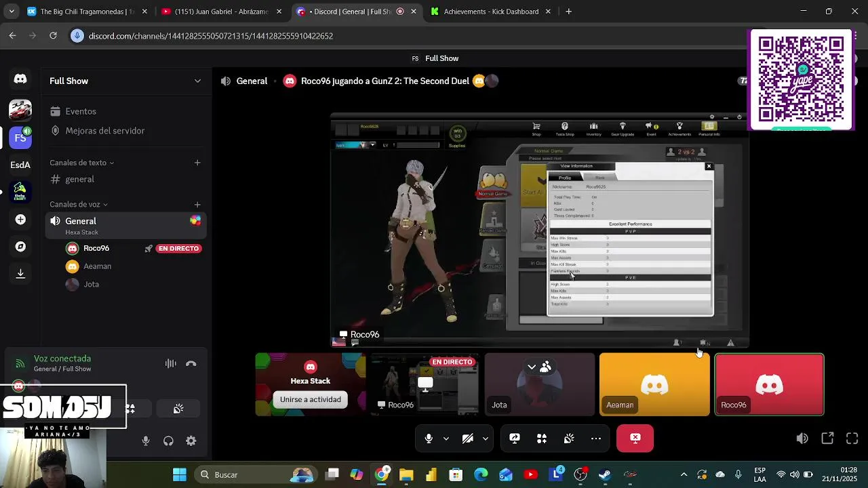The image size is (868, 488).
Task: Switch to Juan Gabriel YouTube tab
Action: pos(221,12)
